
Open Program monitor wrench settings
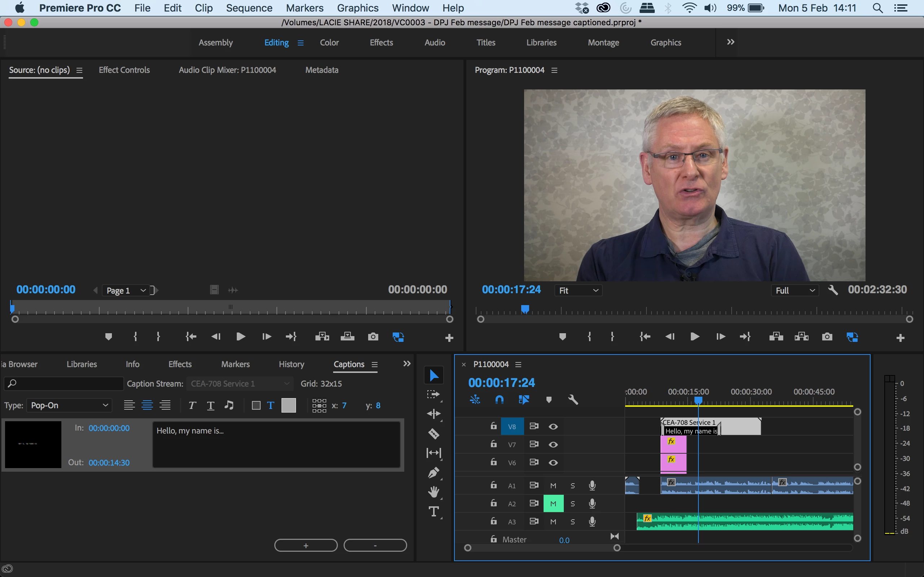[x=833, y=290]
